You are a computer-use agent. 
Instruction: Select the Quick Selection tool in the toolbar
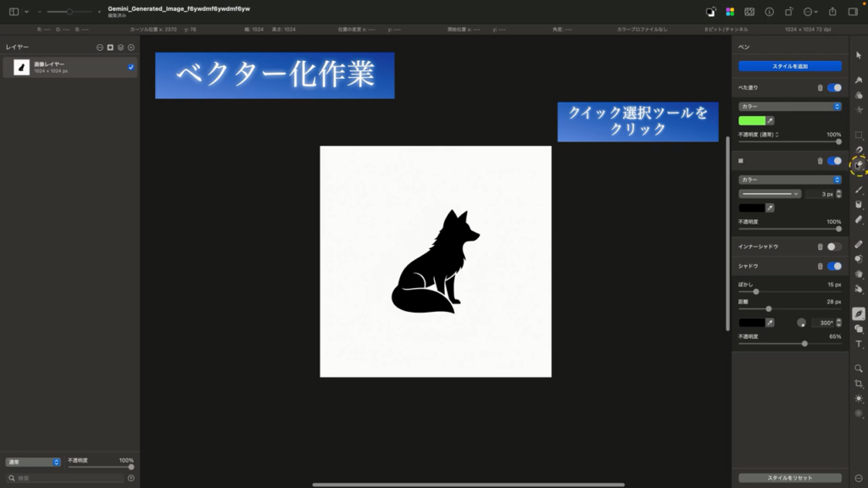point(859,165)
